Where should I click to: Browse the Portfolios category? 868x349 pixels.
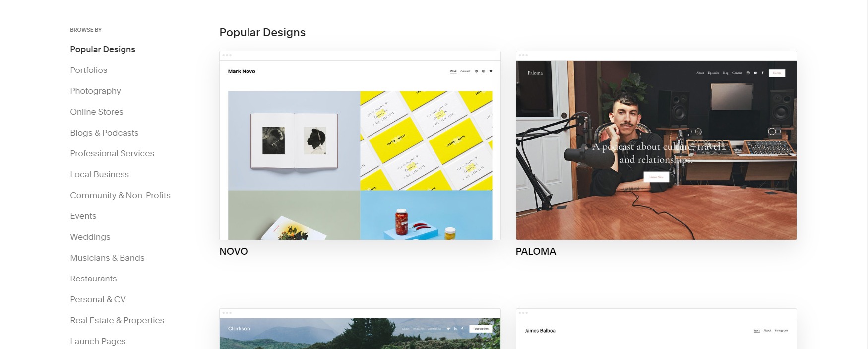click(x=89, y=70)
